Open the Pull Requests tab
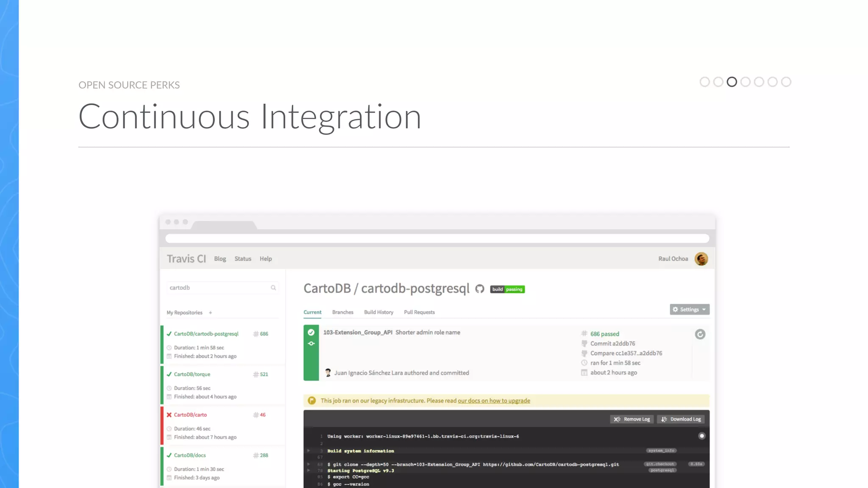Viewport: 868px width, 488px height. (x=419, y=312)
